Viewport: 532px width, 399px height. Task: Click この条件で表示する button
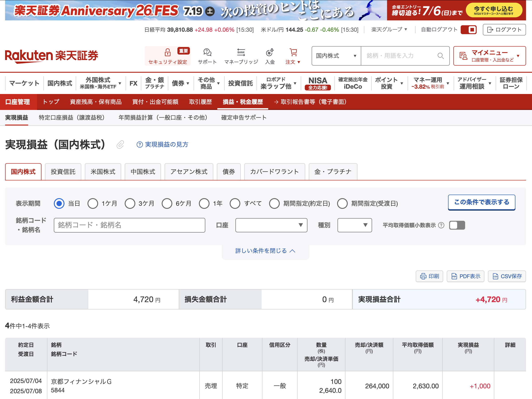[x=482, y=202]
